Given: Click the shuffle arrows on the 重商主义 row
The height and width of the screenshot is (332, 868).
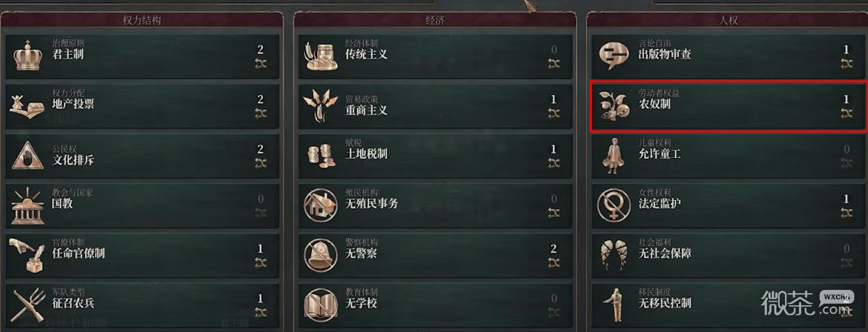Looking at the screenshot, I should 554,114.
